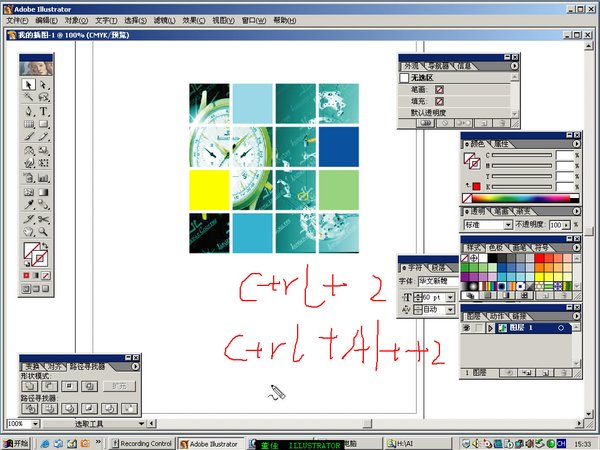Select the Pen tool
Viewport: 600px width, 450px height.
tap(29, 111)
